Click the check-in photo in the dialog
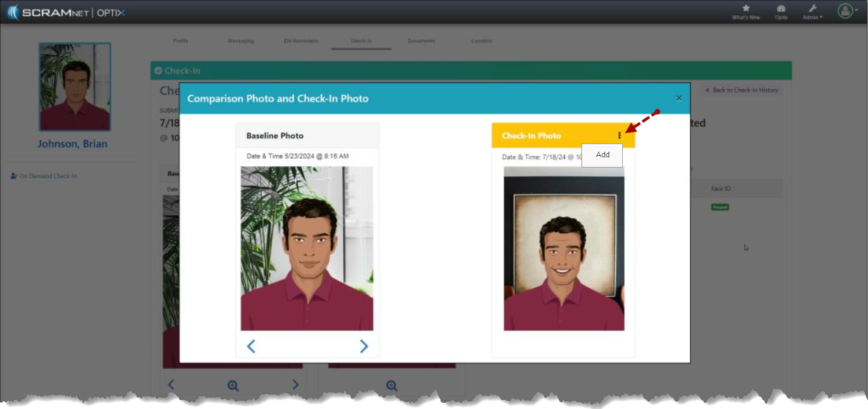Screen dimensions: 868x409 (563, 248)
